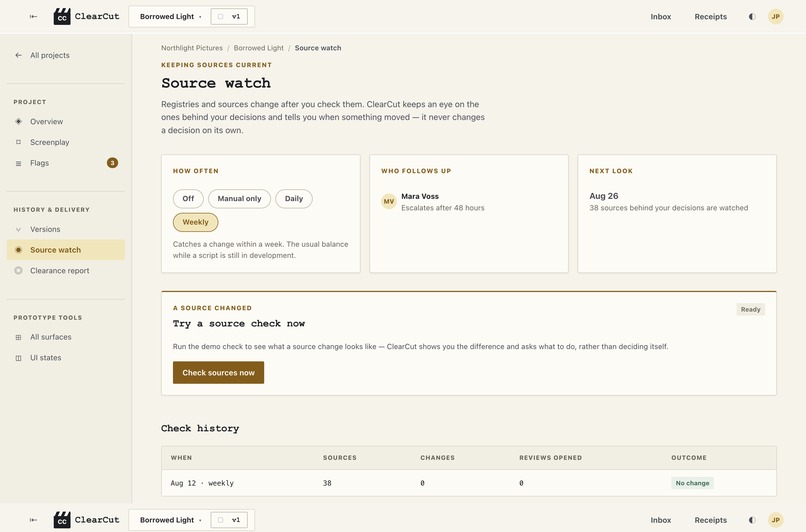
Task: Click the Source watch icon in sidebar
Action: (19, 250)
